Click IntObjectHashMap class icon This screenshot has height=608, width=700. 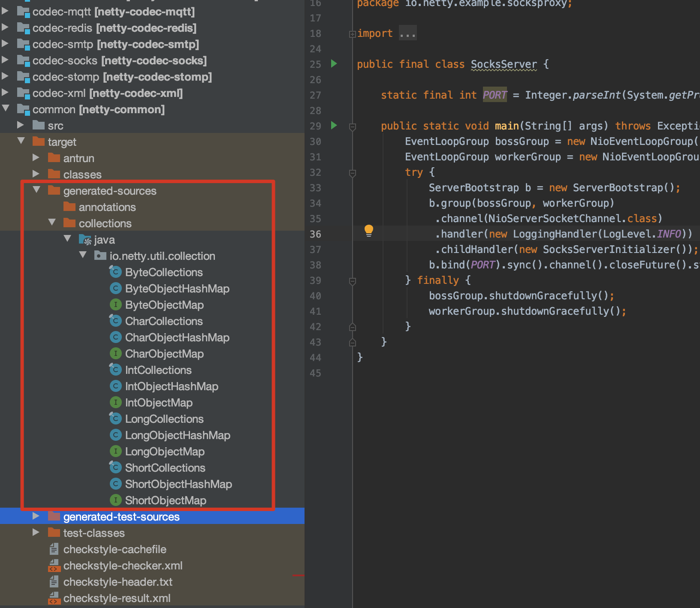point(115,386)
